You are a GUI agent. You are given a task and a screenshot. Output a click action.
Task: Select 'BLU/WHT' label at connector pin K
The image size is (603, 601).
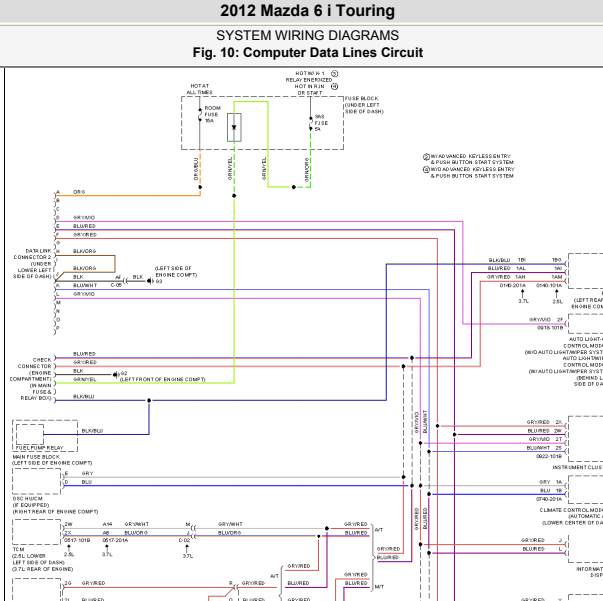pos(85,285)
